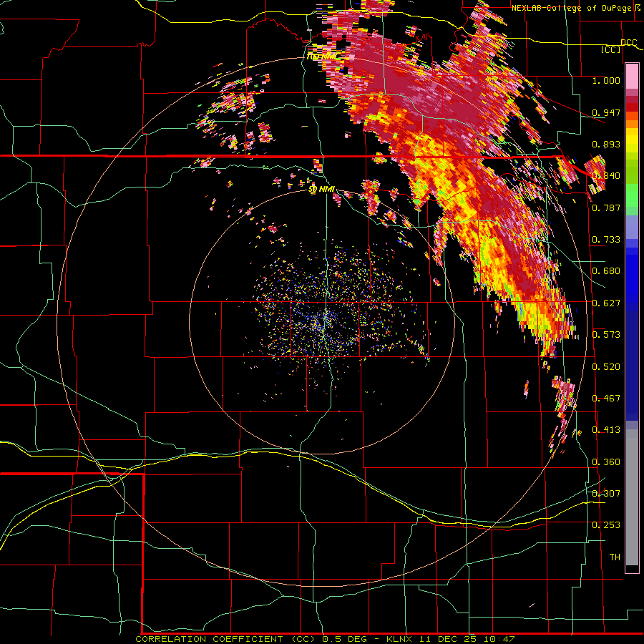The image size is (644, 644).
Task: Select the 1.000 legend value
Action: click(x=606, y=81)
